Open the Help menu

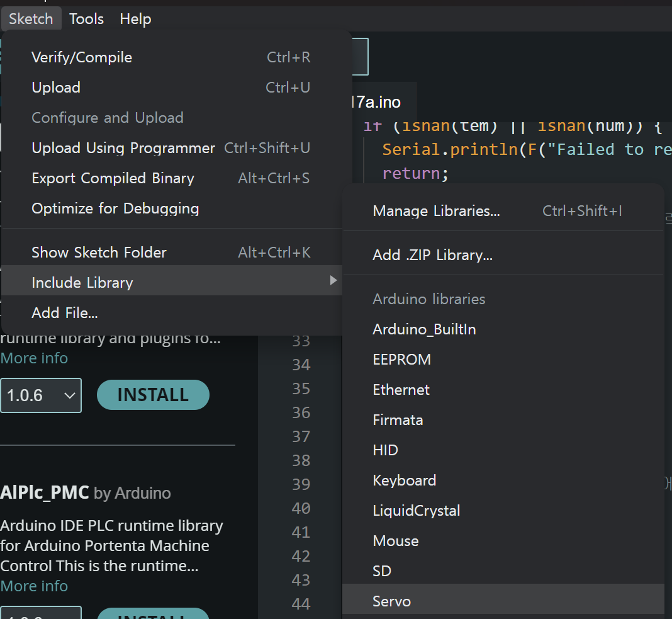click(135, 19)
